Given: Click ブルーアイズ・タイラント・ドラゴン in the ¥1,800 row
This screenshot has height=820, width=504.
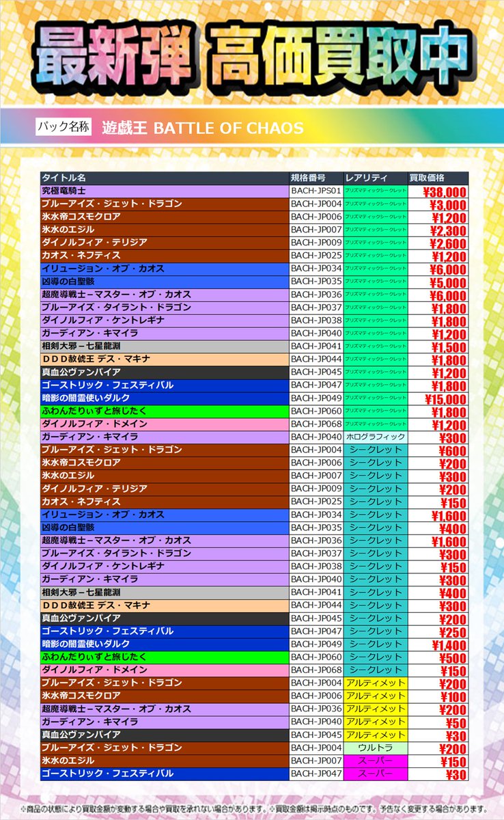Looking at the screenshot, I should point(165,307).
